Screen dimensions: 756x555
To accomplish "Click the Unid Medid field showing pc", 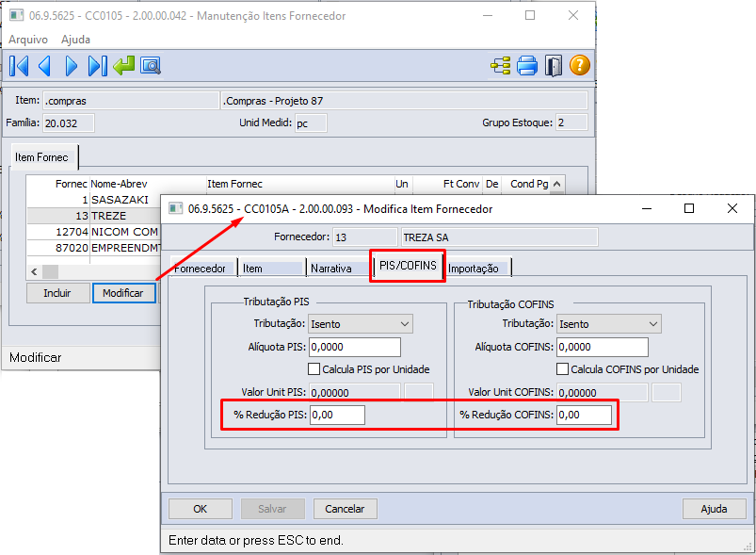I will [x=311, y=123].
